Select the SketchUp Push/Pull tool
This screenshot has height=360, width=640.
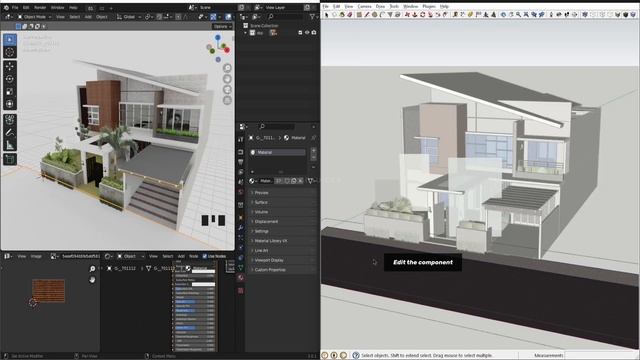tap(415, 15)
